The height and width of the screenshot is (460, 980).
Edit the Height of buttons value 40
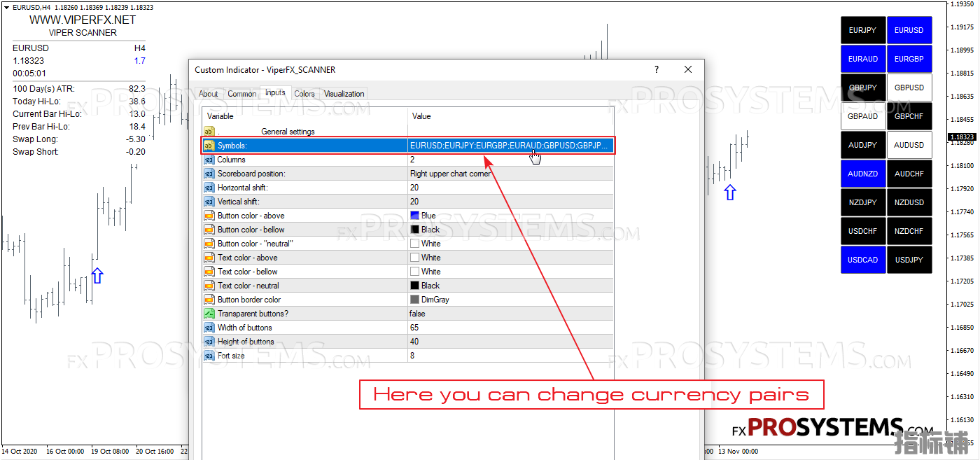click(x=510, y=342)
